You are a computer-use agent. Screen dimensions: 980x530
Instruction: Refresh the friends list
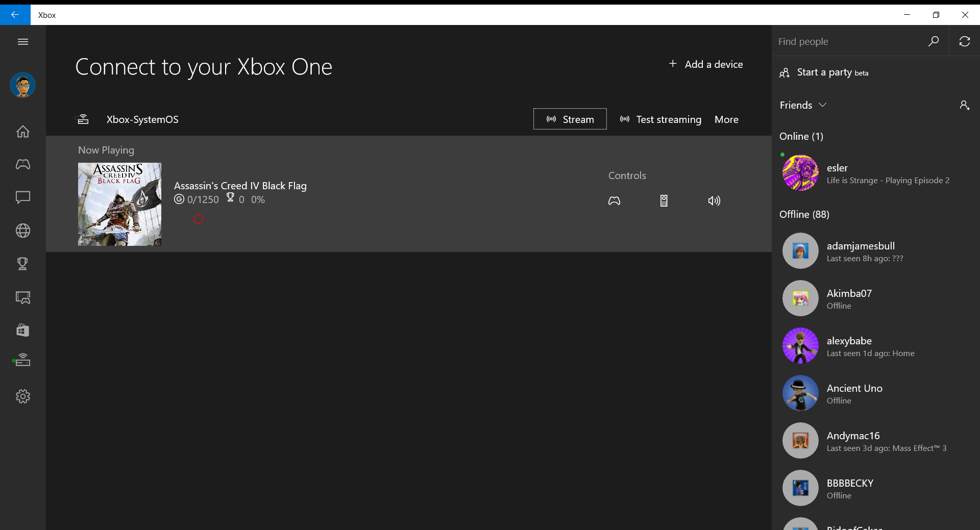point(965,41)
